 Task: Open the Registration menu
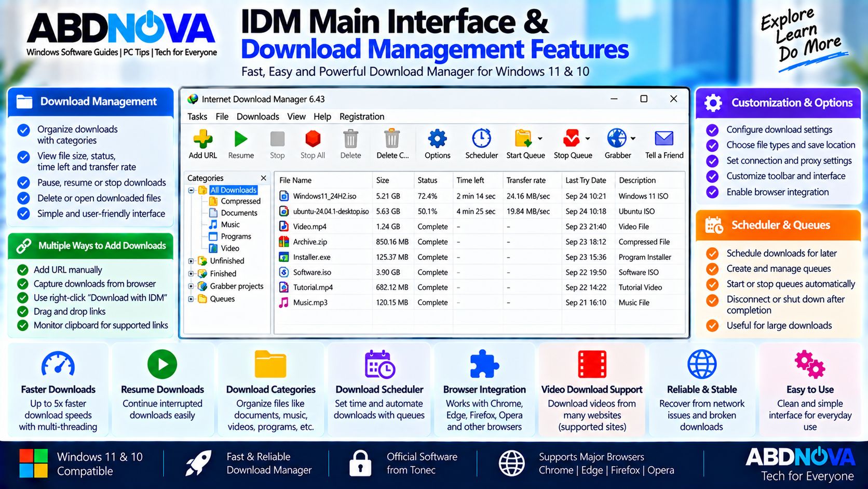coord(362,116)
